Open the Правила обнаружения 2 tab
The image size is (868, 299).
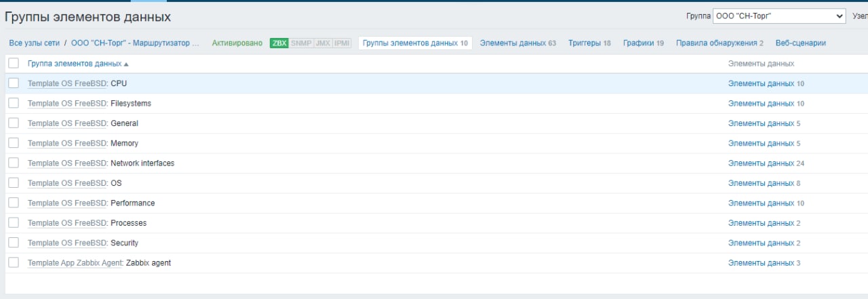(719, 43)
